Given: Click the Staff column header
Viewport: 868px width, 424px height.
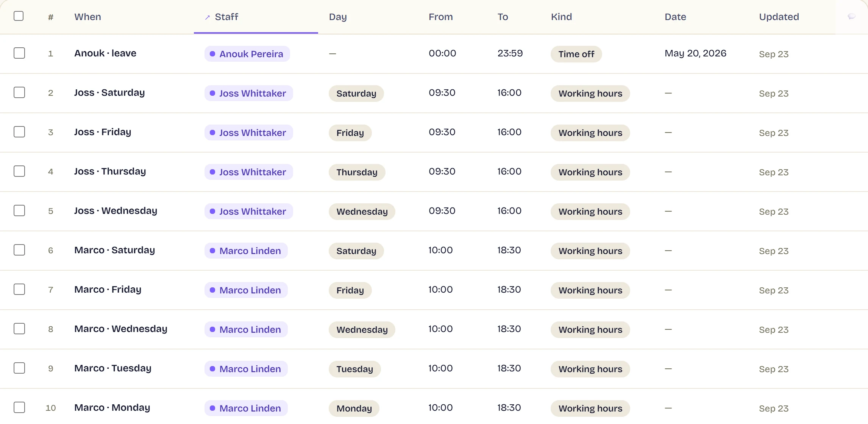Looking at the screenshot, I should tap(226, 17).
